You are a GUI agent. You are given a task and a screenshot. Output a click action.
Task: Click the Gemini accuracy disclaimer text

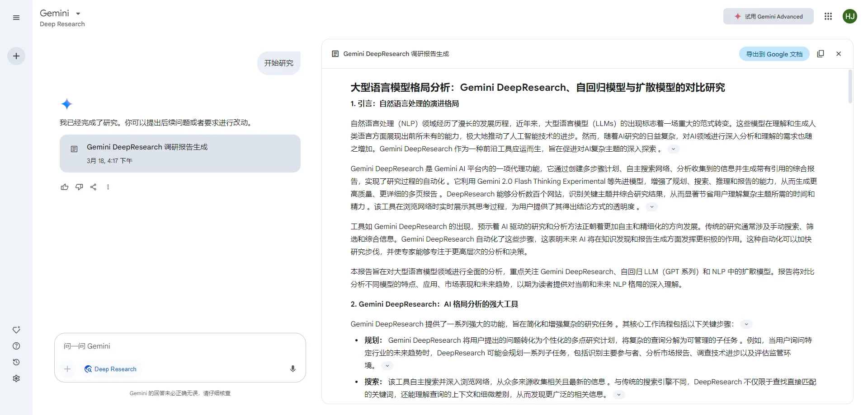coord(180,393)
